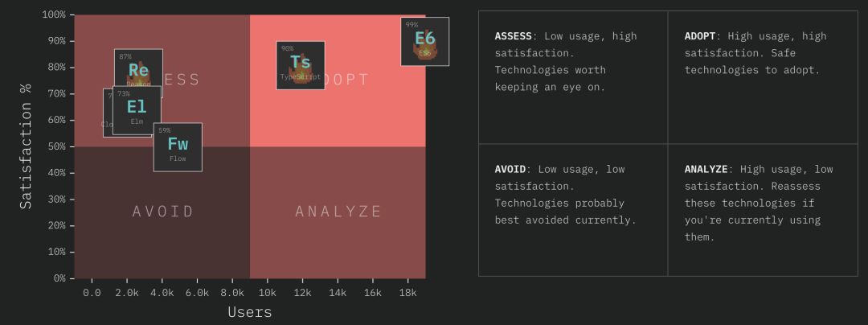Click the "Satisfaction %" y-axis title
Viewport: 868px width, 325px height.
pyautogui.click(x=27, y=146)
